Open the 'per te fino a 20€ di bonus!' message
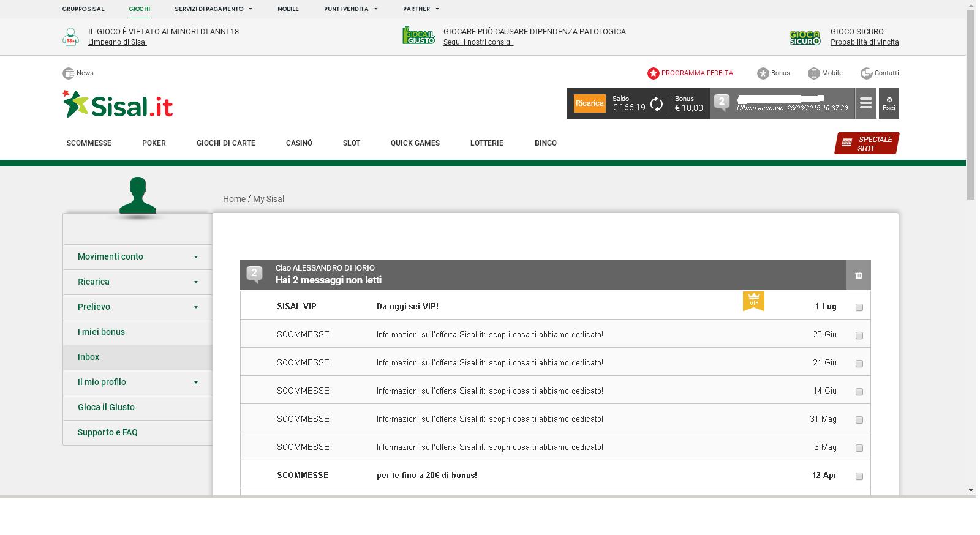Viewport: 980px width, 535px height. click(x=427, y=475)
